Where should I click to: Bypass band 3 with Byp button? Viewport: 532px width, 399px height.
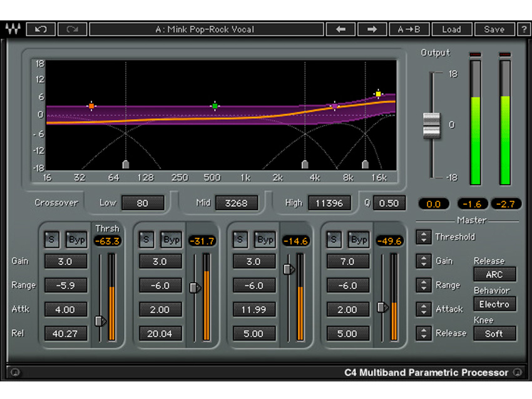pos(265,240)
